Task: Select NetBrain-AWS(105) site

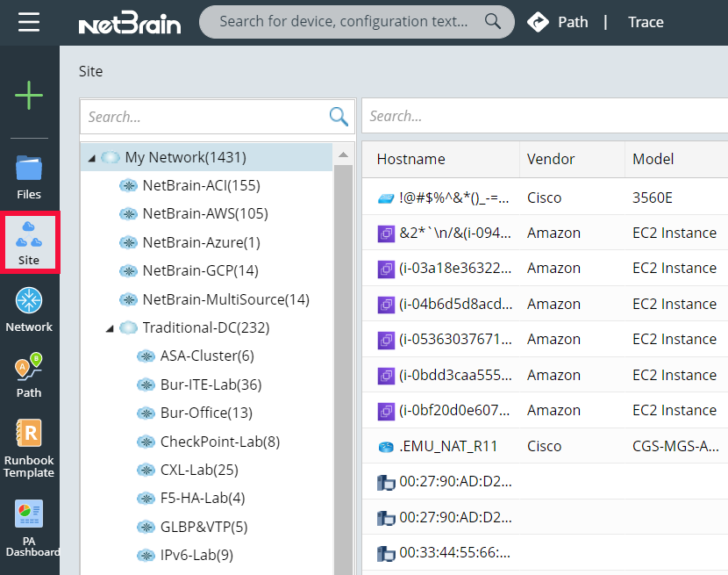Action: coord(205,214)
